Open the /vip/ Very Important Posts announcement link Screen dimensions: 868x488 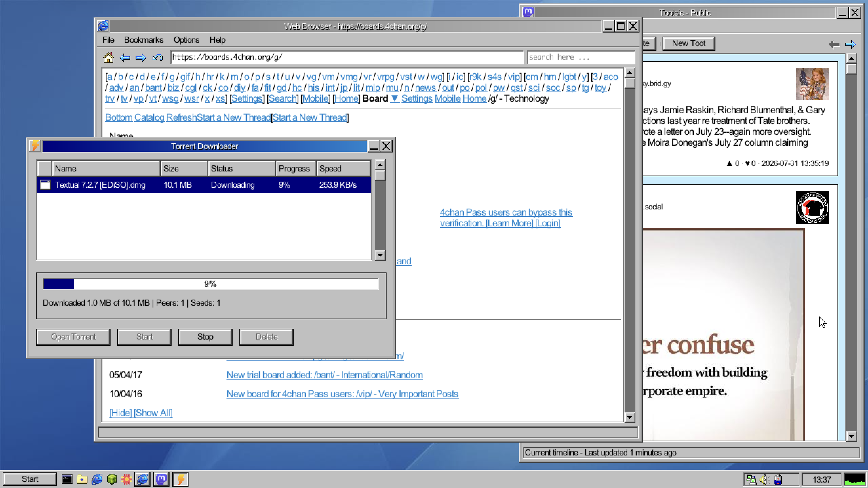tap(342, 394)
